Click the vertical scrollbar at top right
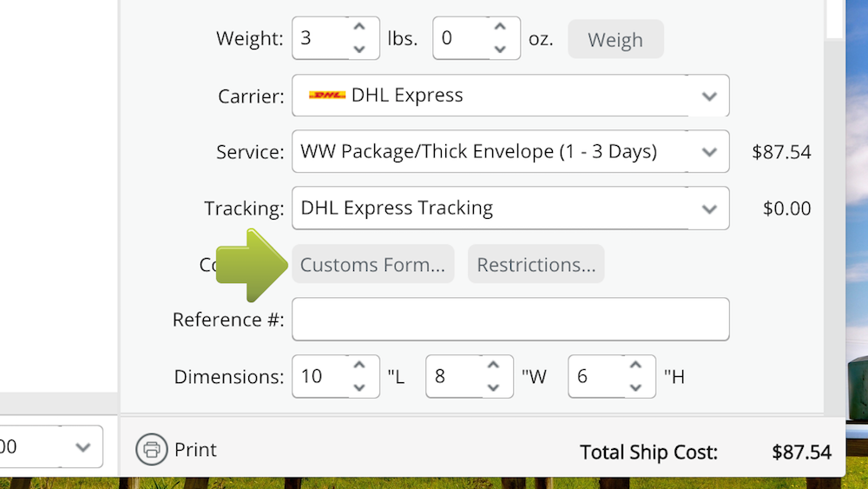Image resolution: width=868 pixels, height=489 pixels. (x=834, y=17)
